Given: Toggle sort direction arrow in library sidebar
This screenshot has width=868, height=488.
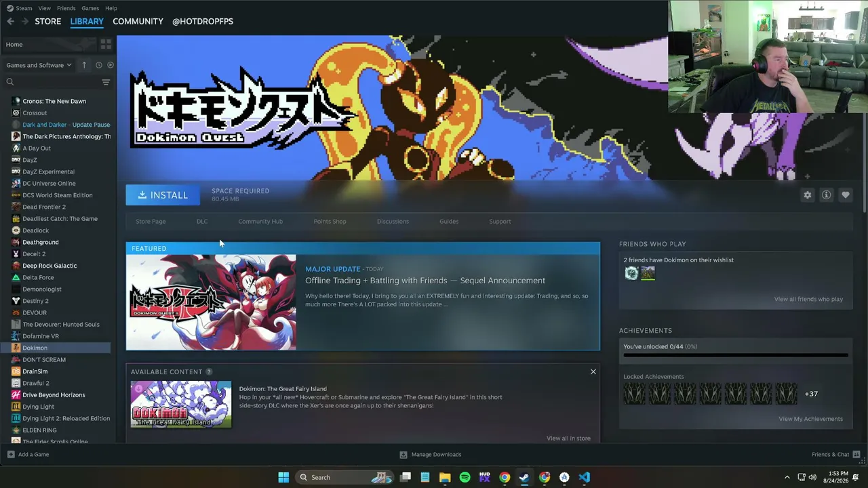Looking at the screenshot, I should click(84, 65).
